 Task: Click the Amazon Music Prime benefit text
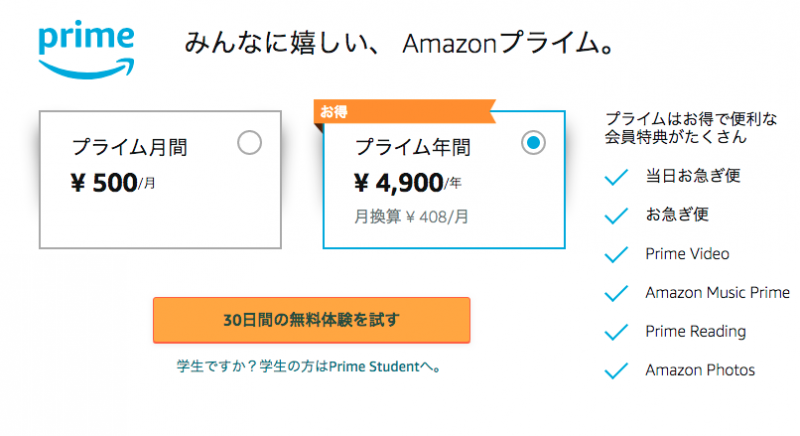[x=717, y=292]
